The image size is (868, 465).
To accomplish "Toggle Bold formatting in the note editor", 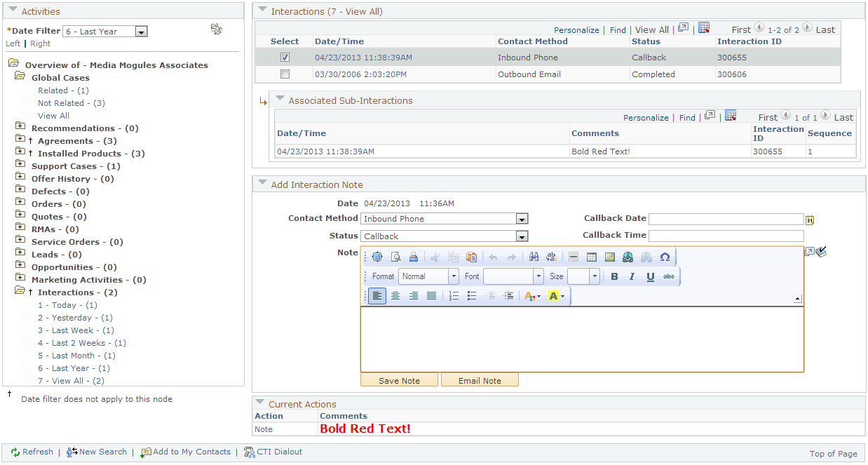I will pos(614,276).
